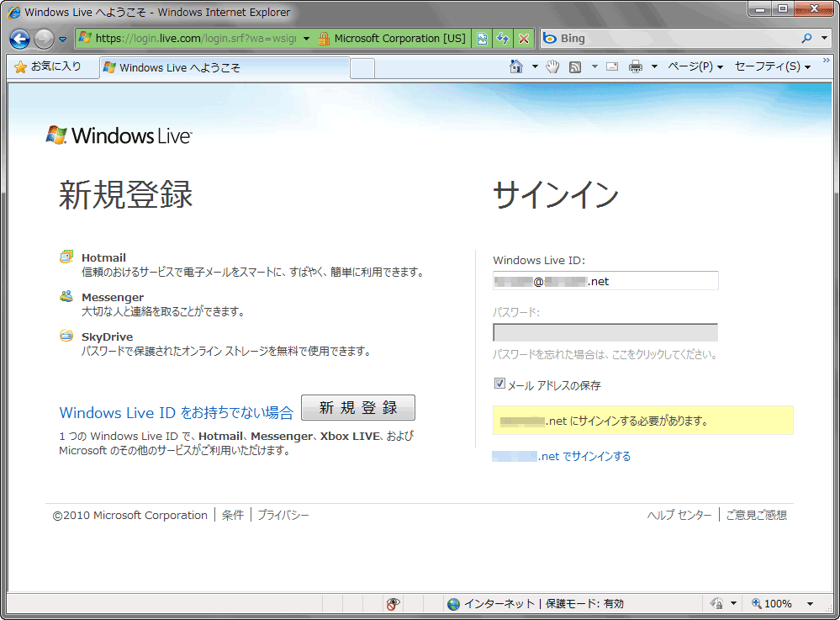840x620 pixels.
Task: Expand the address bar autocomplete dropdown
Action: (x=306, y=39)
